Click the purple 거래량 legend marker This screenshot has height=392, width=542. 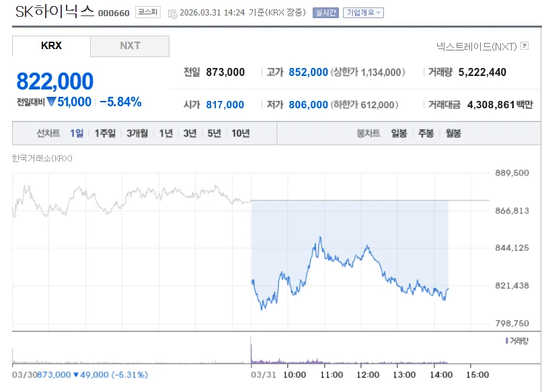click(507, 341)
